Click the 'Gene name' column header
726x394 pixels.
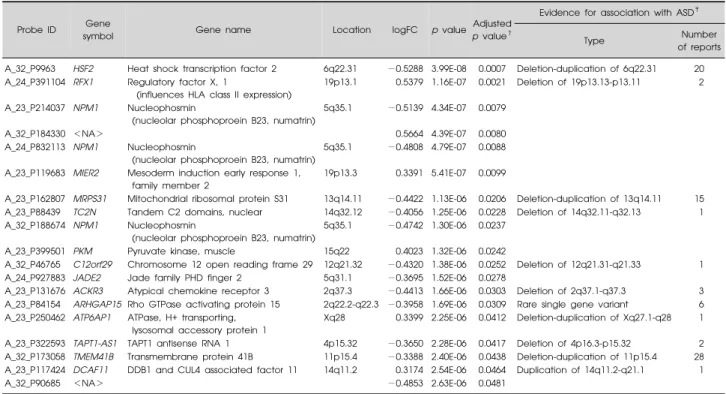point(223,30)
